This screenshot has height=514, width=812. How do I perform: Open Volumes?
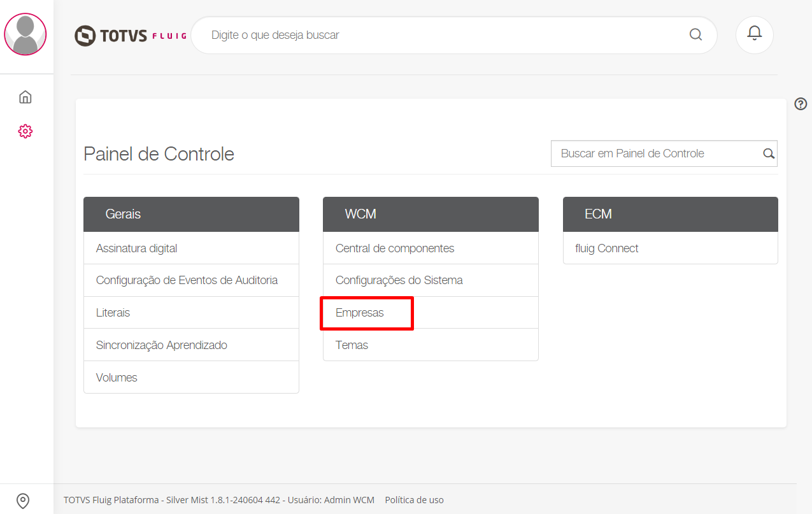coord(191,378)
